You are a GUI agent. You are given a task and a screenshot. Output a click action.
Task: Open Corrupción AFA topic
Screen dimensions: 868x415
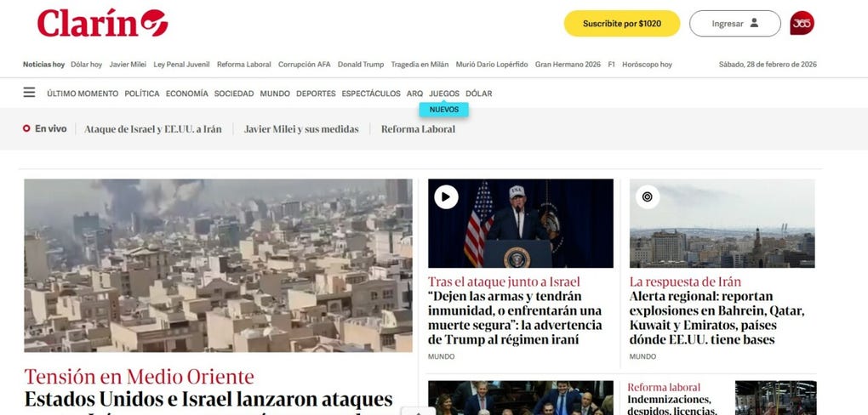point(305,64)
